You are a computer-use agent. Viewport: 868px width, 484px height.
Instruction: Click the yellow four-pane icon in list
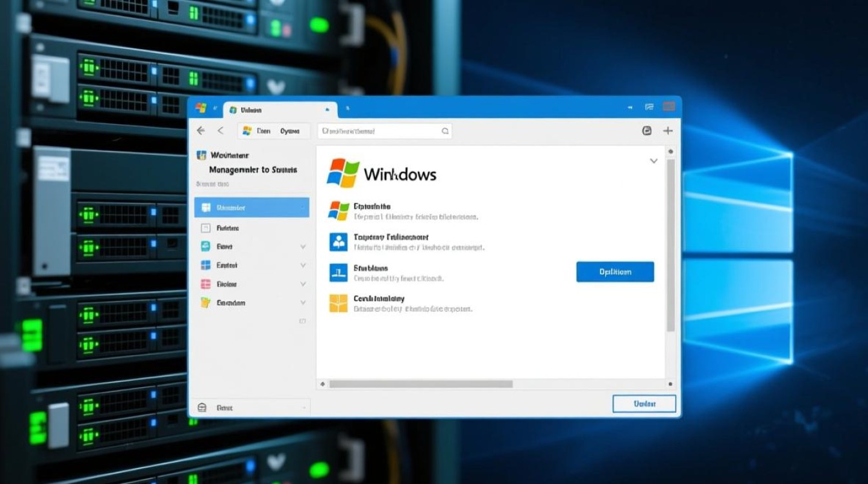[x=338, y=303]
